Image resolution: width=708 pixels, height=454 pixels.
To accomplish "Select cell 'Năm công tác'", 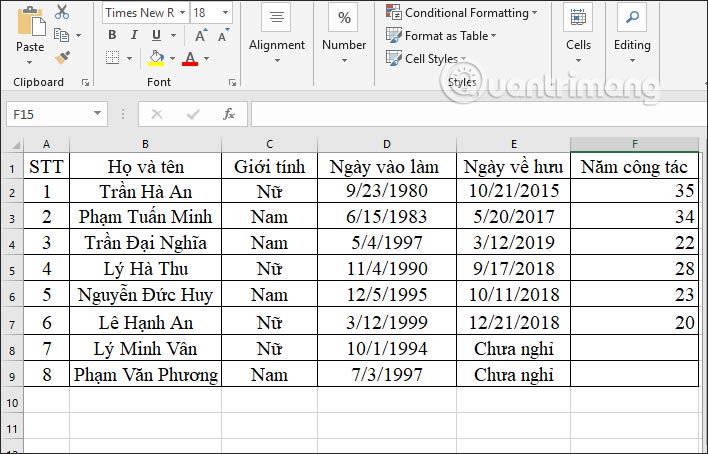I will [634, 166].
